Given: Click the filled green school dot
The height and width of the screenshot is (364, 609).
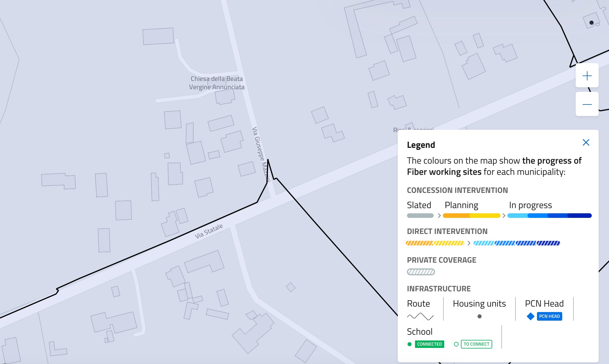Looking at the screenshot, I should coord(410,344).
